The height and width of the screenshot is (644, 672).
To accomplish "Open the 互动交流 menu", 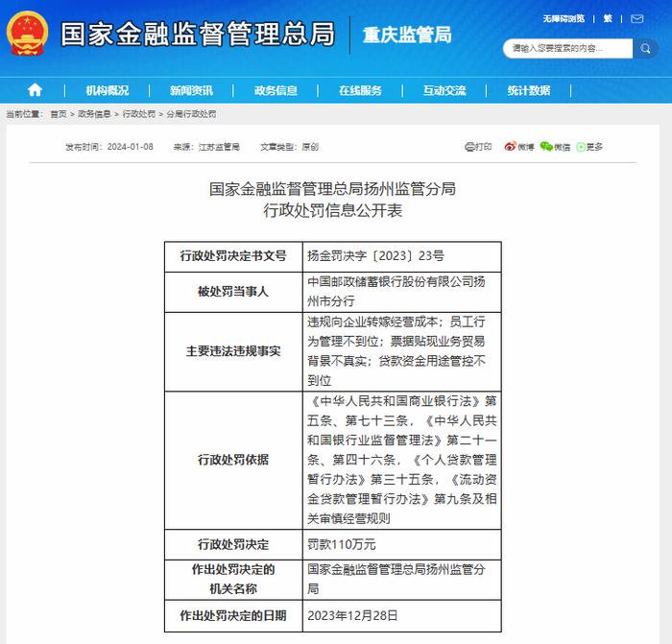I will tap(444, 90).
